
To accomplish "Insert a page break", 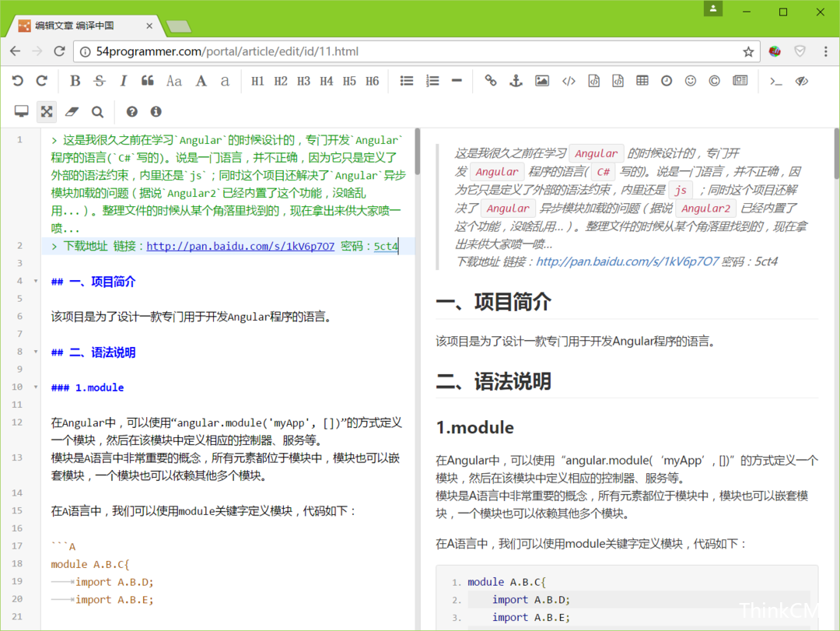I will coord(740,81).
